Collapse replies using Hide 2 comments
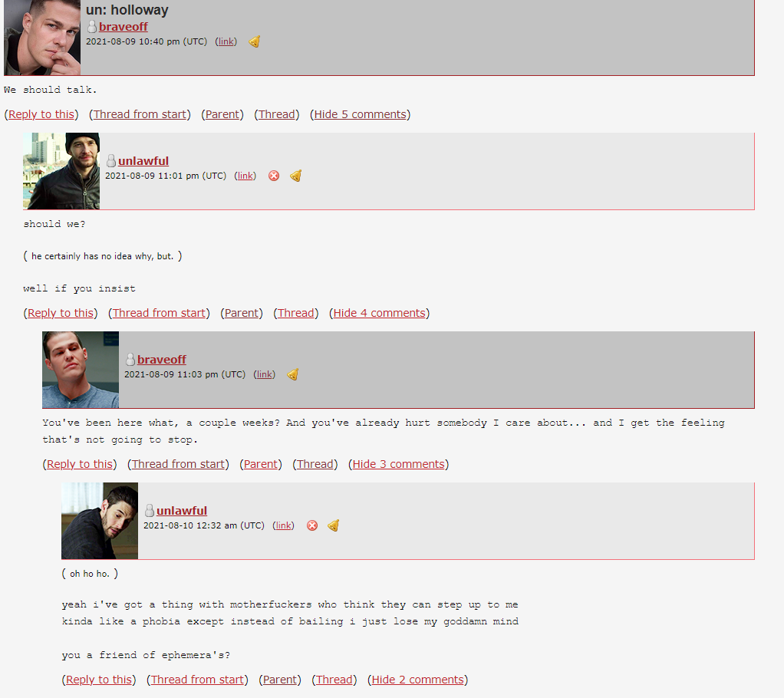The width and height of the screenshot is (784, 698). click(x=417, y=680)
